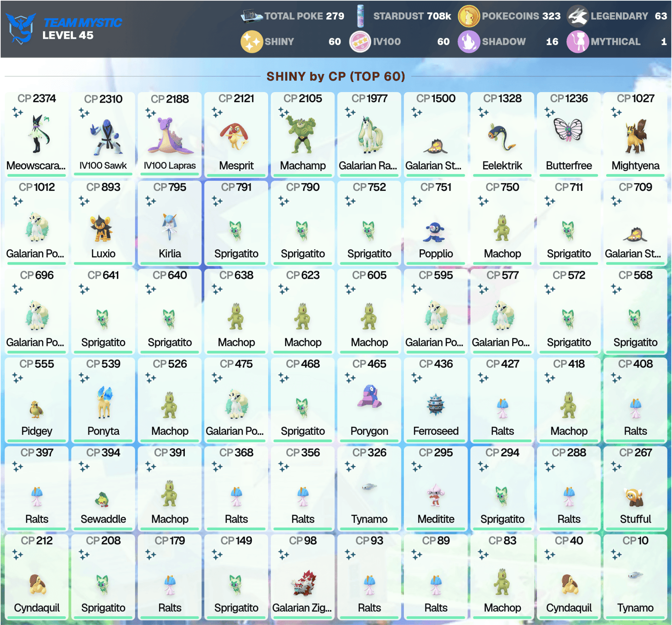
Task: Click the 'TEAM MYSTIC' title text
Action: [83, 22]
